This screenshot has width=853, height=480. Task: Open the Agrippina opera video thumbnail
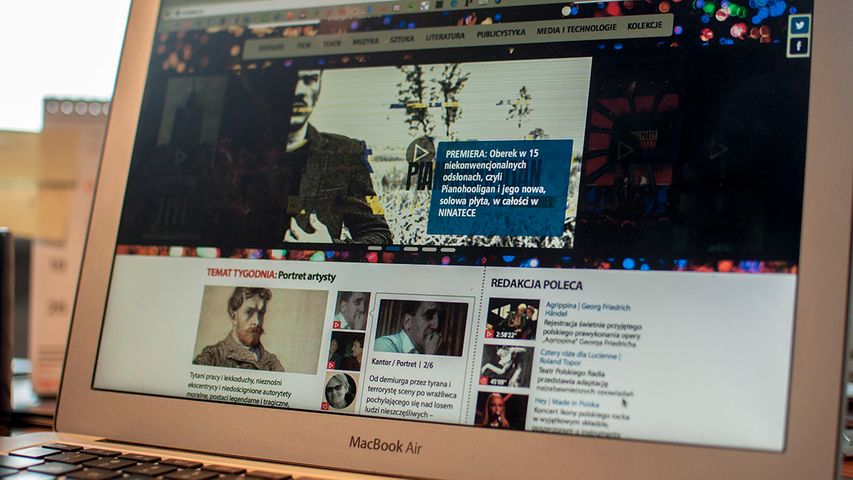512,319
